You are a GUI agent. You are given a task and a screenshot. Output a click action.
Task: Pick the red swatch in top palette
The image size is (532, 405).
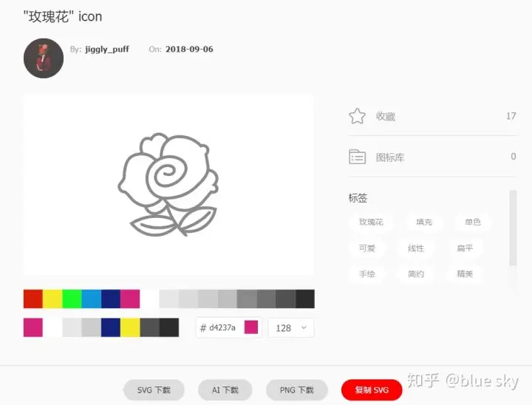click(x=33, y=299)
